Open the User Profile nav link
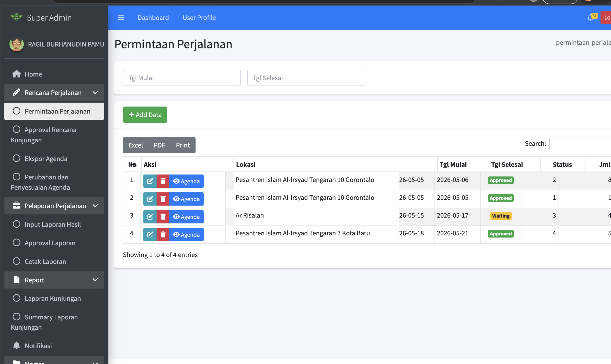The height and width of the screenshot is (364, 611). point(199,17)
